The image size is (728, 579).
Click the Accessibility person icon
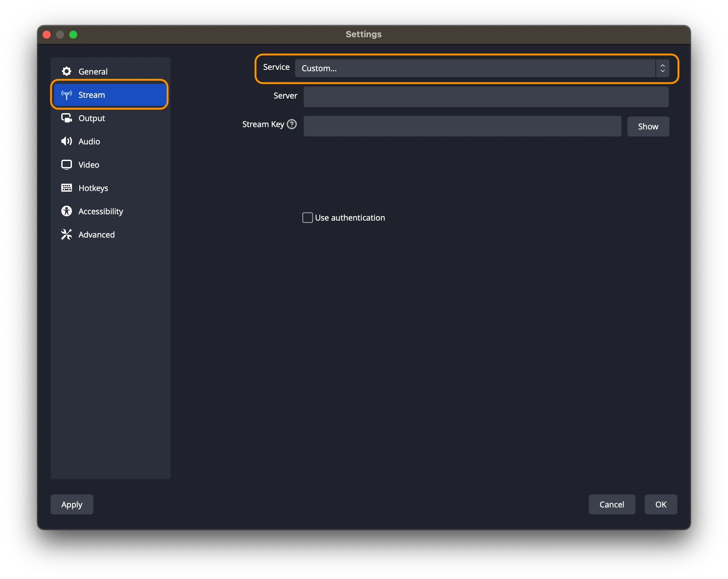tap(67, 211)
